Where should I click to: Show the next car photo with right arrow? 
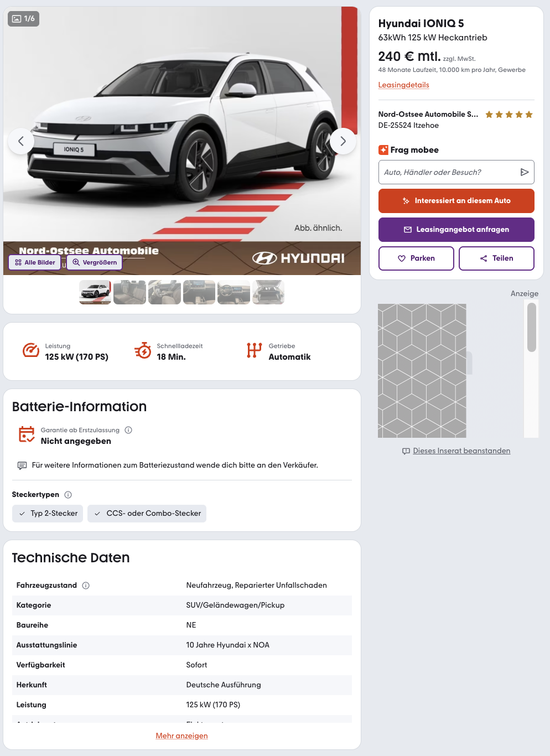[x=343, y=141]
